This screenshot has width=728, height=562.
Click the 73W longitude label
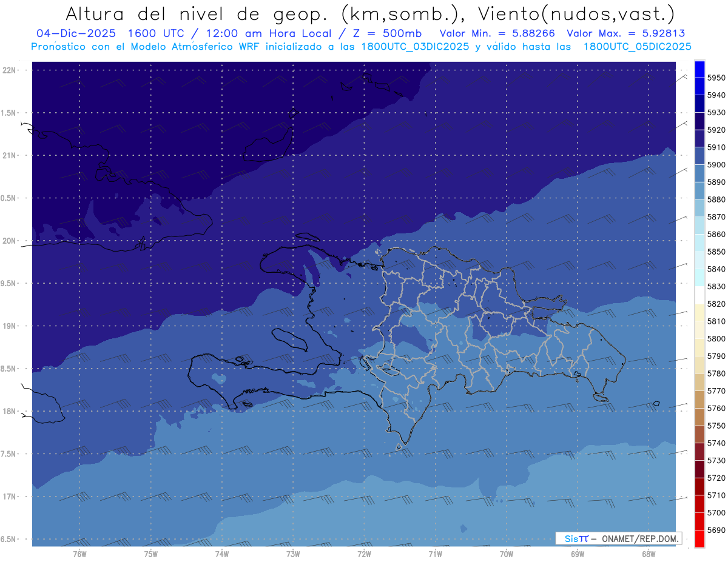coord(293,554)
